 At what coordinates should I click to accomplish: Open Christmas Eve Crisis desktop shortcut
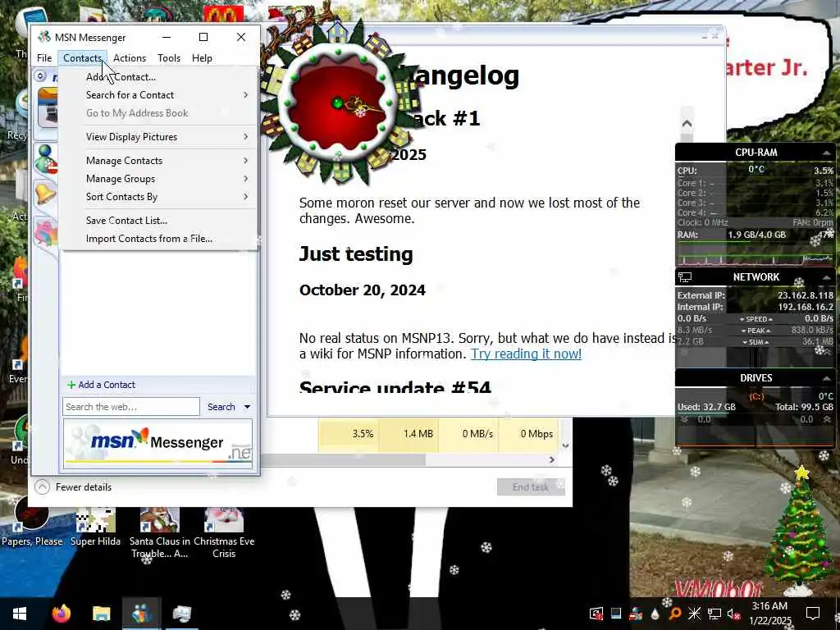click(224, 532)
